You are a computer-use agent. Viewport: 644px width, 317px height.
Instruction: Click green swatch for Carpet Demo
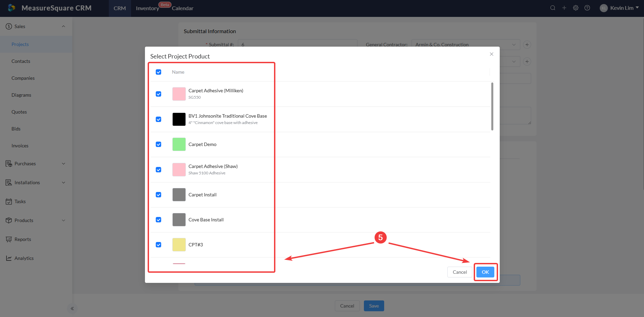(x=179, y=144)
